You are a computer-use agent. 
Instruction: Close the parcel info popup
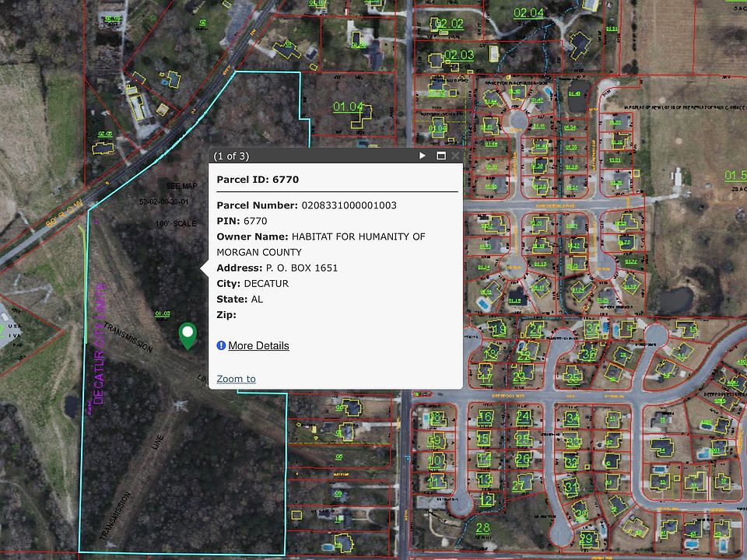point(455,156)
